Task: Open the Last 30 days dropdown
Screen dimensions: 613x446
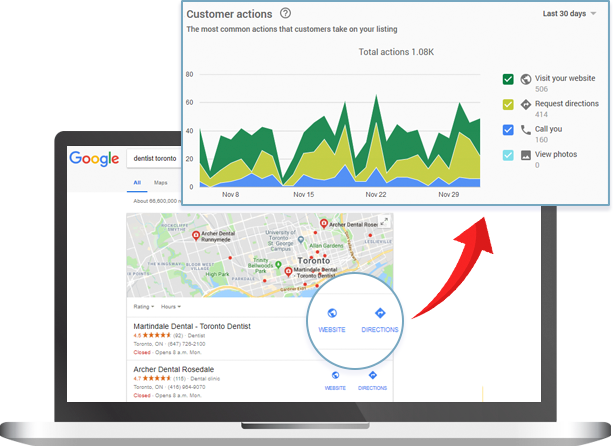Action: click(568, 14)
